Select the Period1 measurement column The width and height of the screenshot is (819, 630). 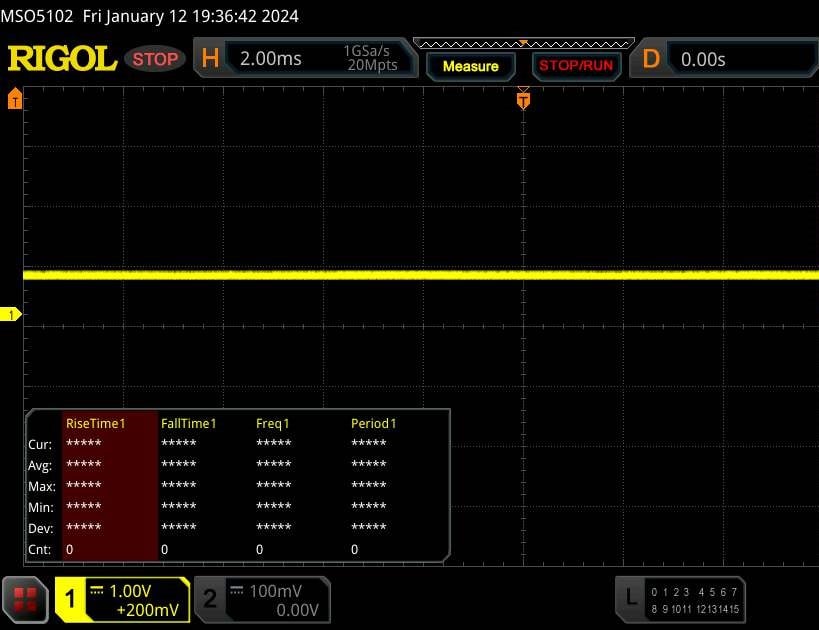point(395,486)
